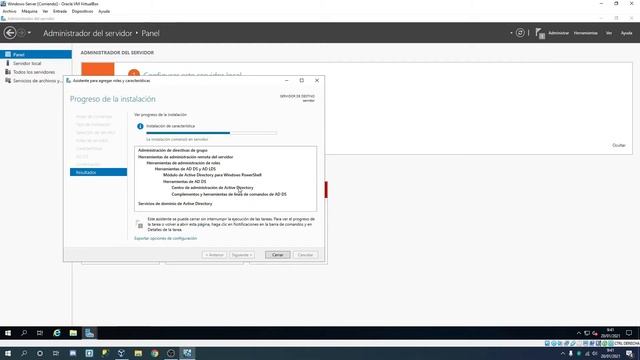Click the host Windows Start button
The height and width of the screenshot is (360, 640).
[x=8, y=353]
